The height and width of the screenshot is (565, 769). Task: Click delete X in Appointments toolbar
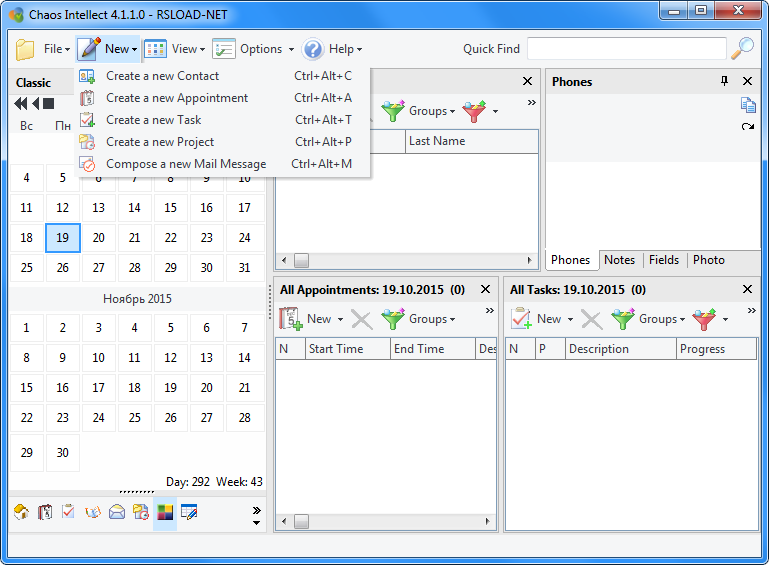[x=361, y=320]
